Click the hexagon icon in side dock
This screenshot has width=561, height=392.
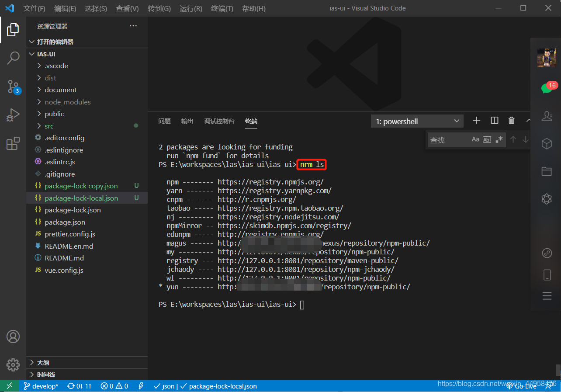(x=547, y=199)
